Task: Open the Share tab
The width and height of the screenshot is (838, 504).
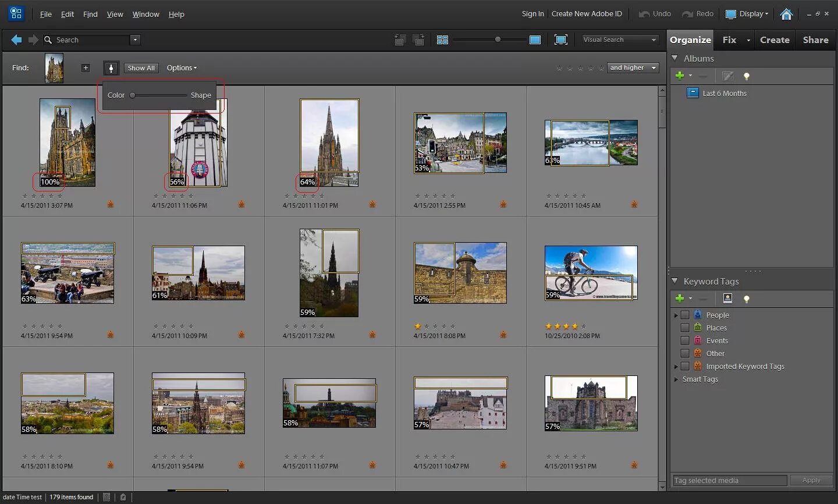Action: [815, 40]
